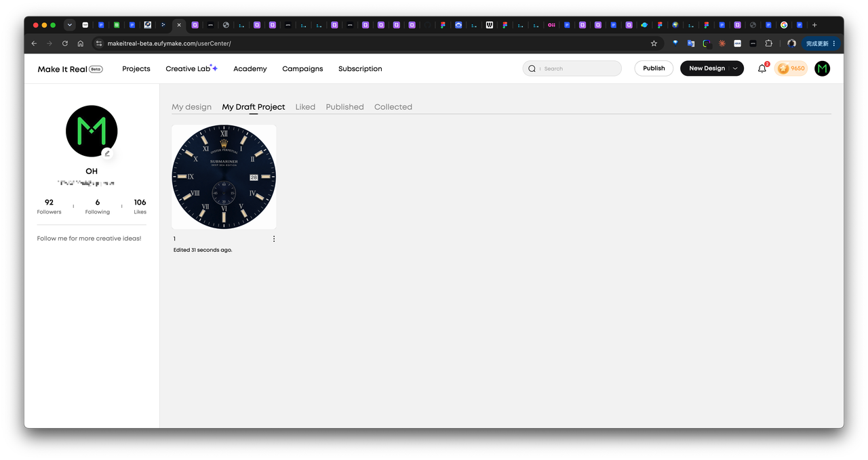This screenshot has width=868, height=460.
Task: Click the New Design button
Action: click(707, 68)
